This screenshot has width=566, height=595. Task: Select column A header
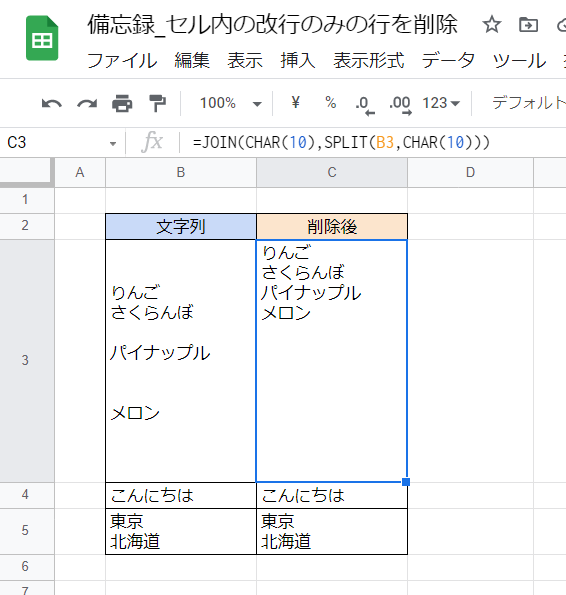[x=80, y=172]
